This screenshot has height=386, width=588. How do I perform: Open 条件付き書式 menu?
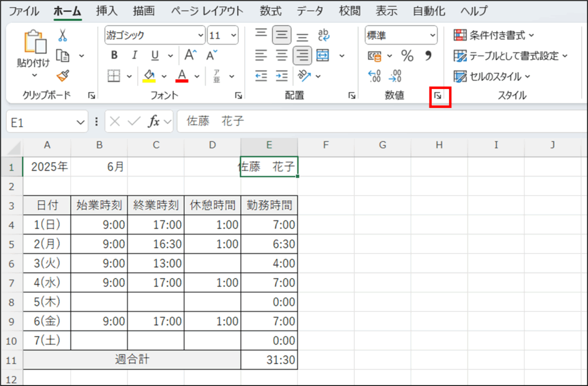pos(494,36)
